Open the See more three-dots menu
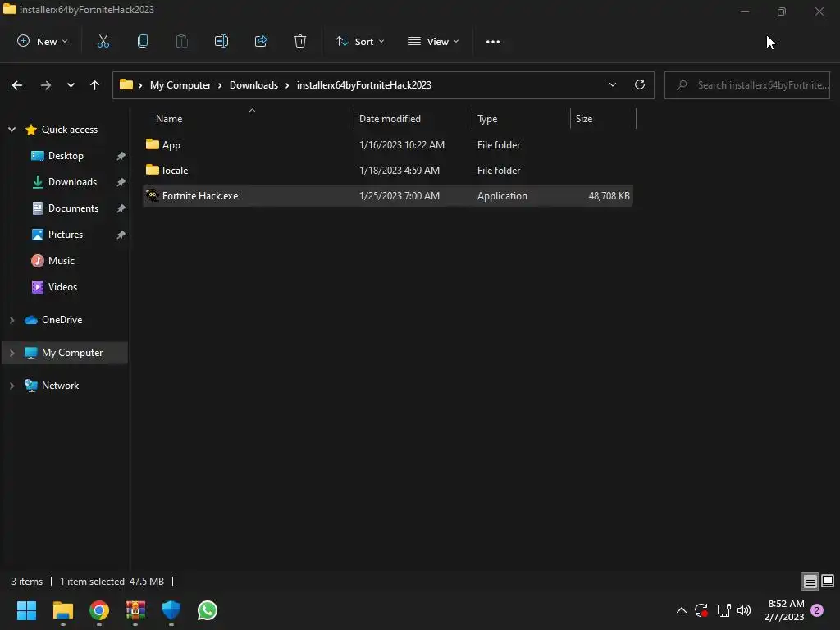This screenshot has width=840, height=630. tap(493, 41)
